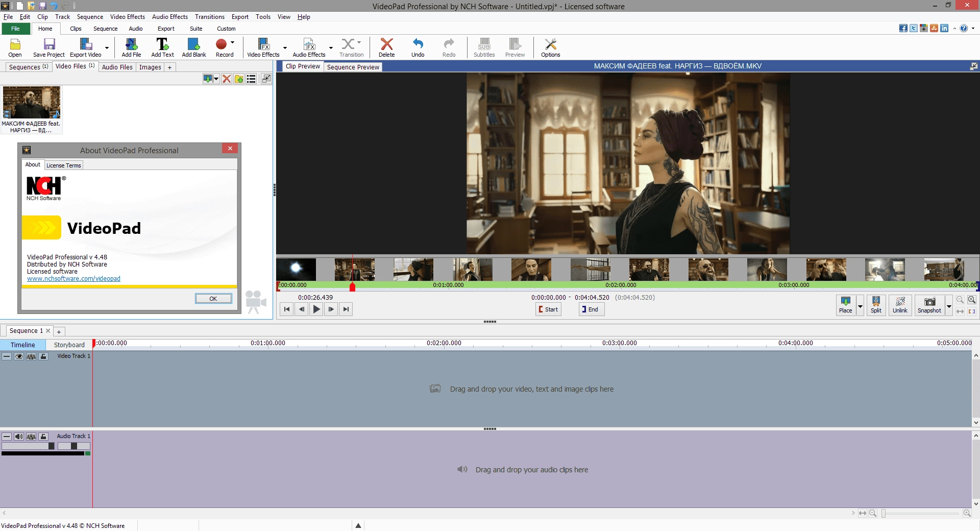Switch to the Clips ribbon tab
The width and height of the screenshot is (980, 531).
pos(76,29)
